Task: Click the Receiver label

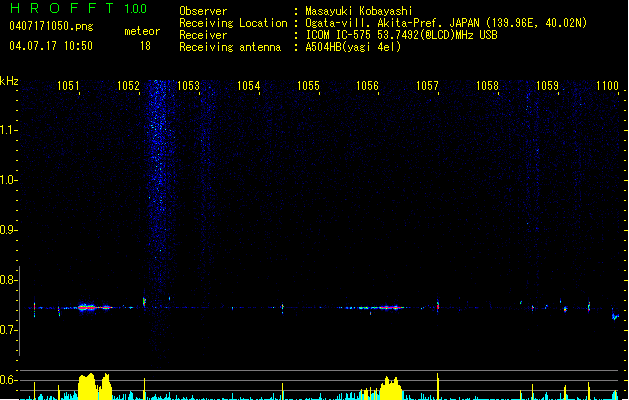Action: [203, 35]
